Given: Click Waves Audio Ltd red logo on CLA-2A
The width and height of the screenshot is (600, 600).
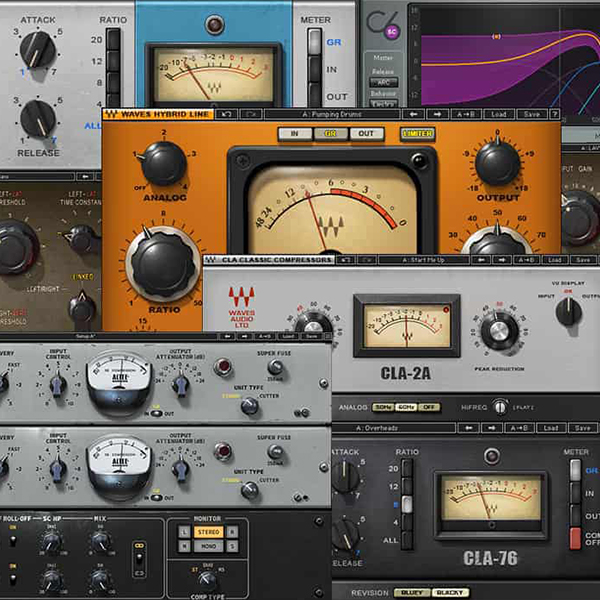Looking at the screenshot, I should pyautogui.click(x=242, y=307).
